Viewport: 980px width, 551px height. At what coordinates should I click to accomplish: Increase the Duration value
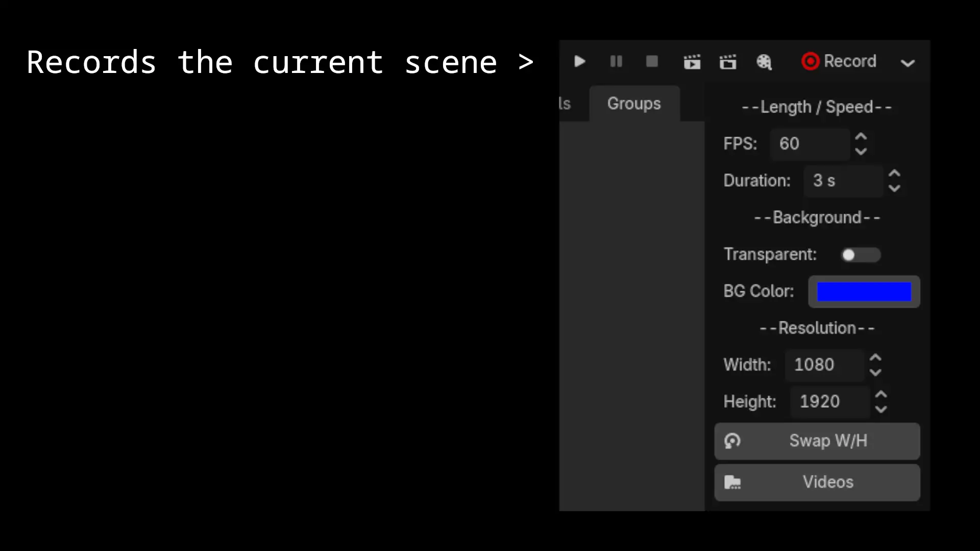pos(894,173)
